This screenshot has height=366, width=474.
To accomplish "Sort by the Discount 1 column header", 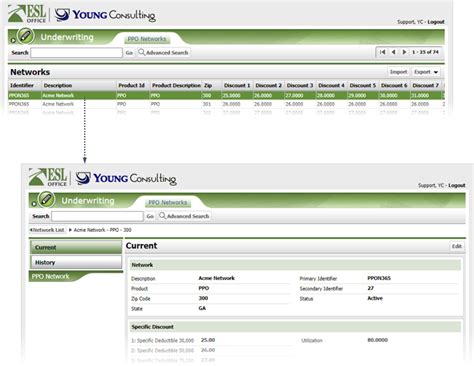I will [237, 85].
